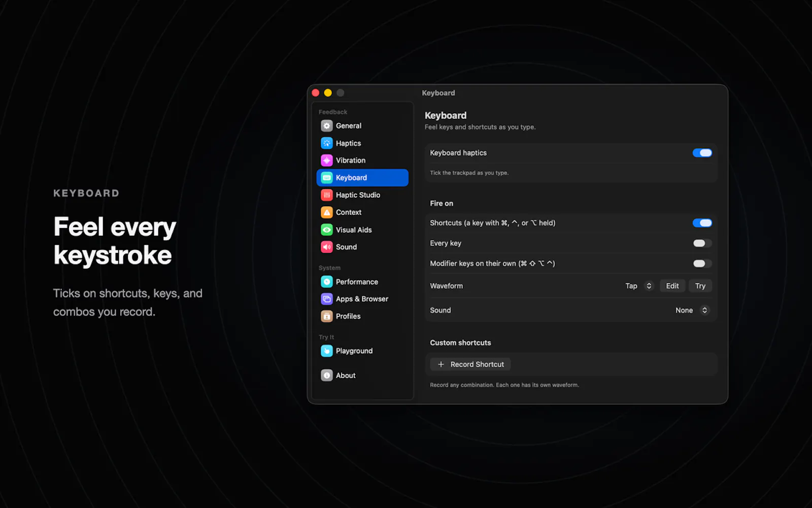This screenshot has height=508, width=812.
Task: Go to the Vibration section
Action: (x=351, y=161)
